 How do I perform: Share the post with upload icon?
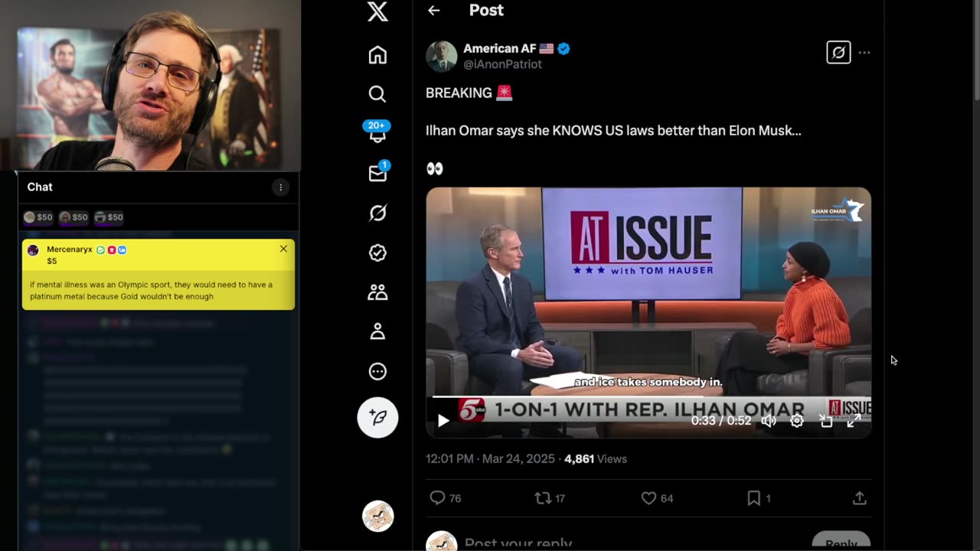859,498
